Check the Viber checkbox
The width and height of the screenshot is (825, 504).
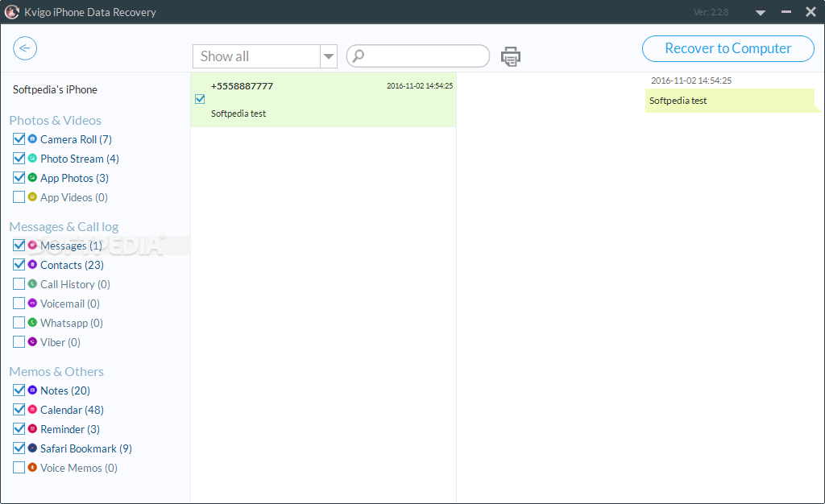tap(19, 342)
